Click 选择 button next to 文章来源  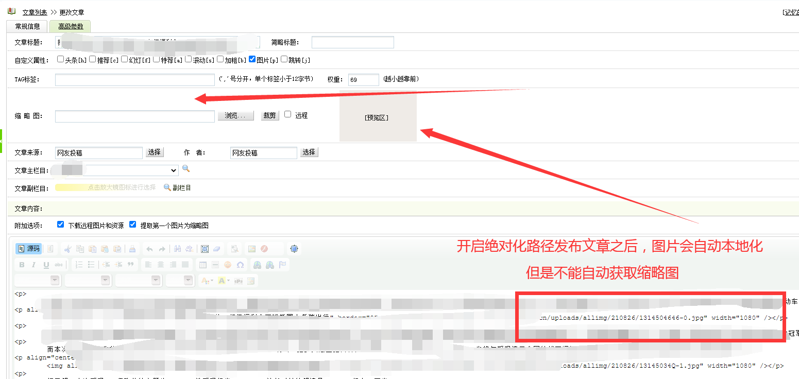pos(154,152)
